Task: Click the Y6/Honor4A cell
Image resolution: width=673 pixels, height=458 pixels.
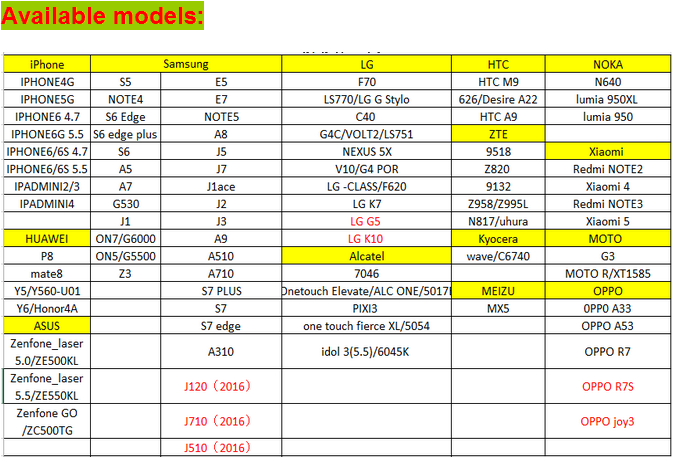Action: [47, 309]
